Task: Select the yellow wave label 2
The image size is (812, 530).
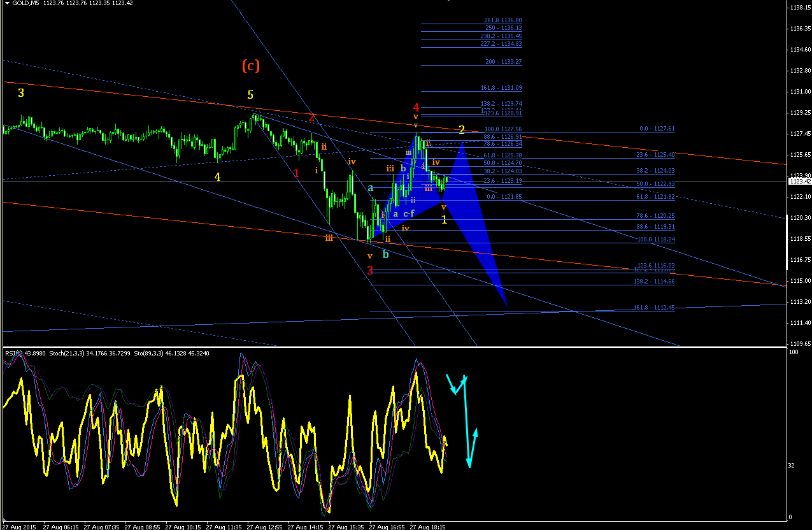Action: coord(462,129)
